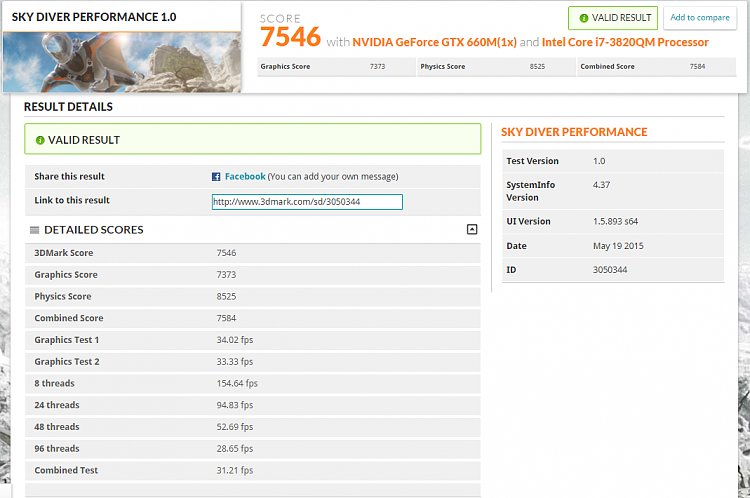750x498 pixels.
Task: Click the Graphics Test 1 row label
Action: (66, 340)
